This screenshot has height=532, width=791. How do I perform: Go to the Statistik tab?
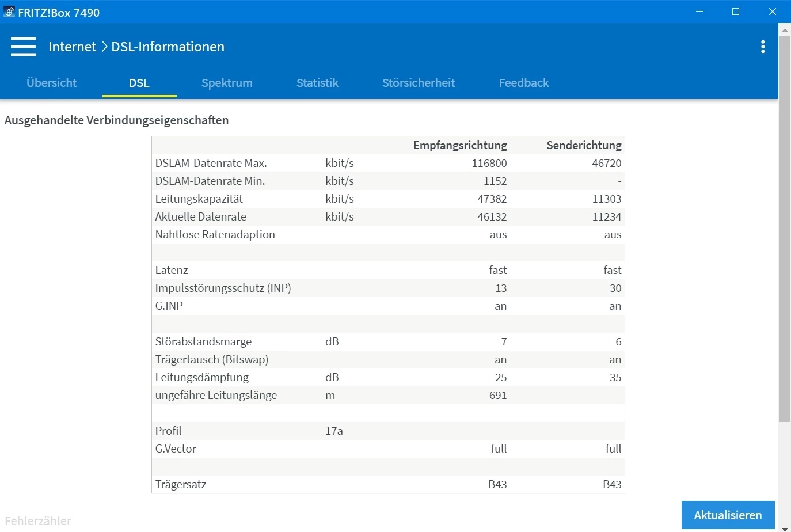point(317,83)
